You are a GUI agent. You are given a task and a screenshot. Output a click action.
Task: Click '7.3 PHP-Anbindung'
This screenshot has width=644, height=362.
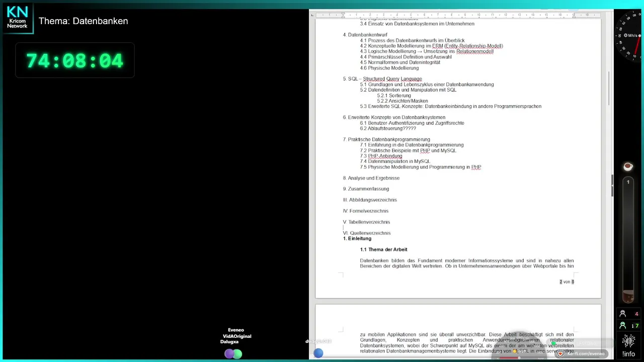click(x=381, y=156)
